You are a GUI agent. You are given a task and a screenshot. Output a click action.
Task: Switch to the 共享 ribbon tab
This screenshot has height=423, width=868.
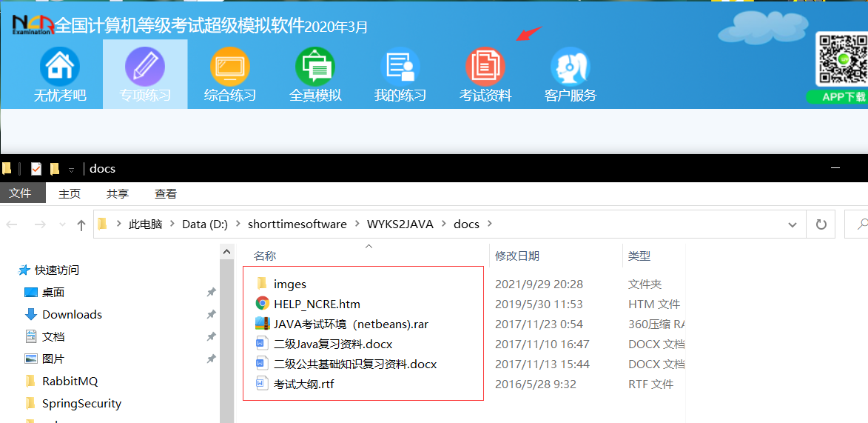[x=118, y=193]
